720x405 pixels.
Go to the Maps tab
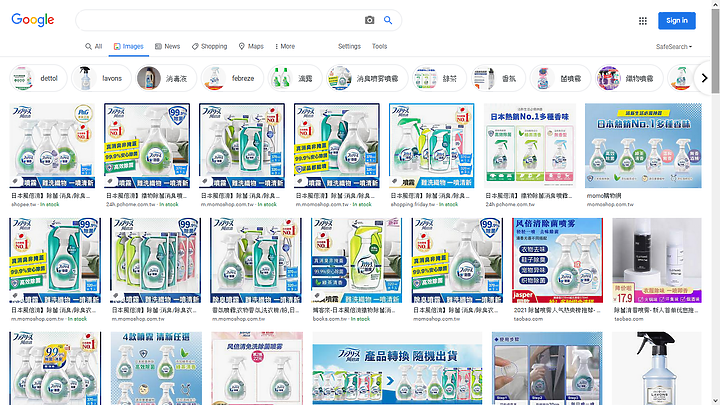click(251, 46)
